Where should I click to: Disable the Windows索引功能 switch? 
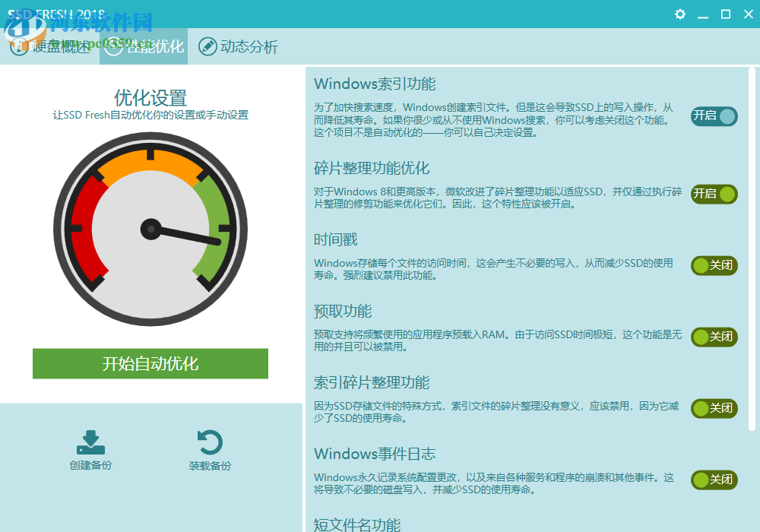pyautogui.click(x=714, y=117)
